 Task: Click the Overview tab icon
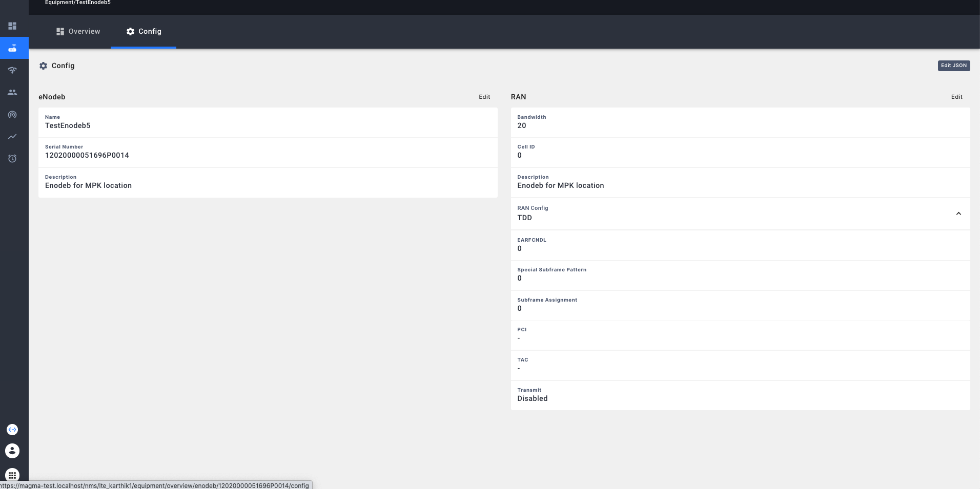pos(59,31)
